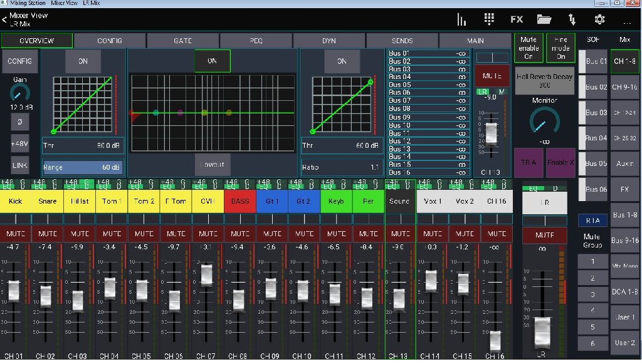The image size is (642, 364).
Task: Select the CH 9-16 layer button
Action: point(624,87)
